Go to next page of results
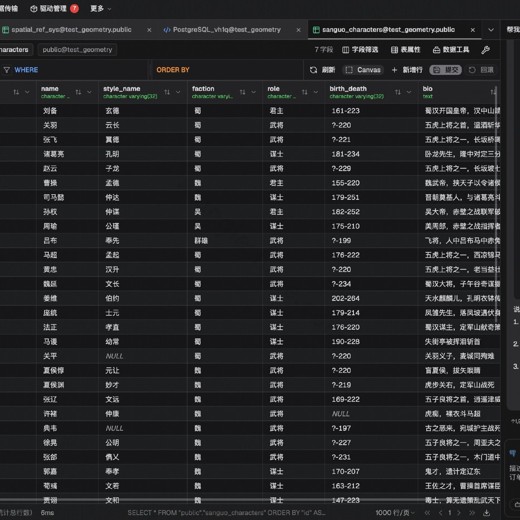Viewport: 520px width, 520px height. [x=459, y=513]
